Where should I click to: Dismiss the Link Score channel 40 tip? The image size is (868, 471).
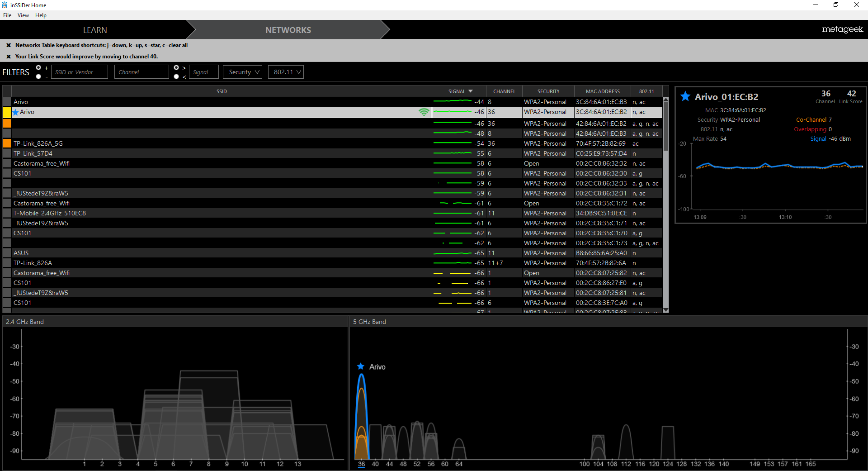pyautogui.click(x=9, y=57)
